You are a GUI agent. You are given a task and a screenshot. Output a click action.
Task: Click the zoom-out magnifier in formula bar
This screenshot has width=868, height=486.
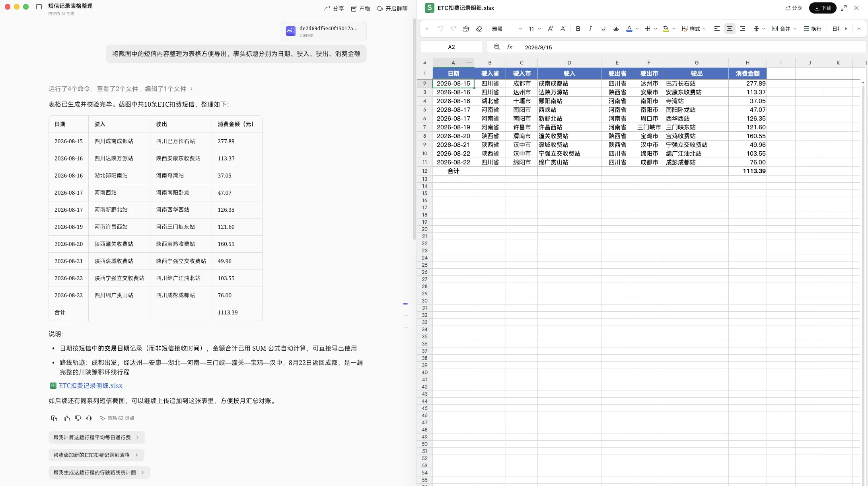[x=497, y=47]
